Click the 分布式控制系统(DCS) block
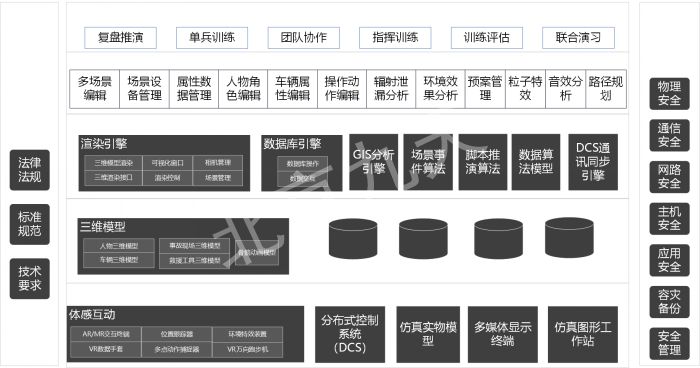 pos(350,334)
